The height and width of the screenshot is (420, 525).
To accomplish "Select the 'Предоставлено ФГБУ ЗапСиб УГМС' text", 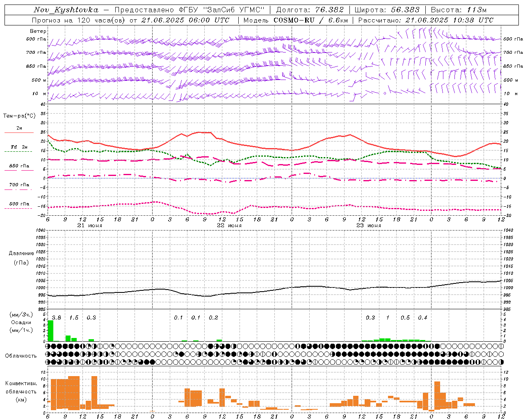I will (x=189, y=10).
